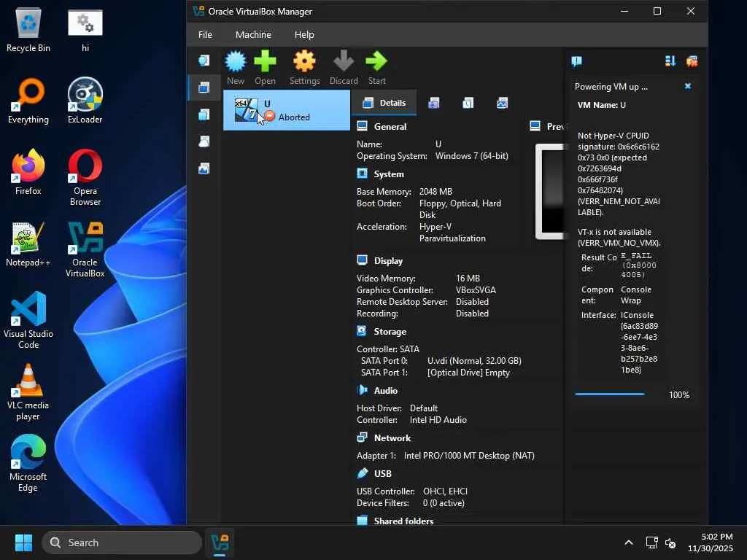Viewport: 747px width, 560px height.
Task: Click the Powering VM progress bar
Action: tap(610, 394)
